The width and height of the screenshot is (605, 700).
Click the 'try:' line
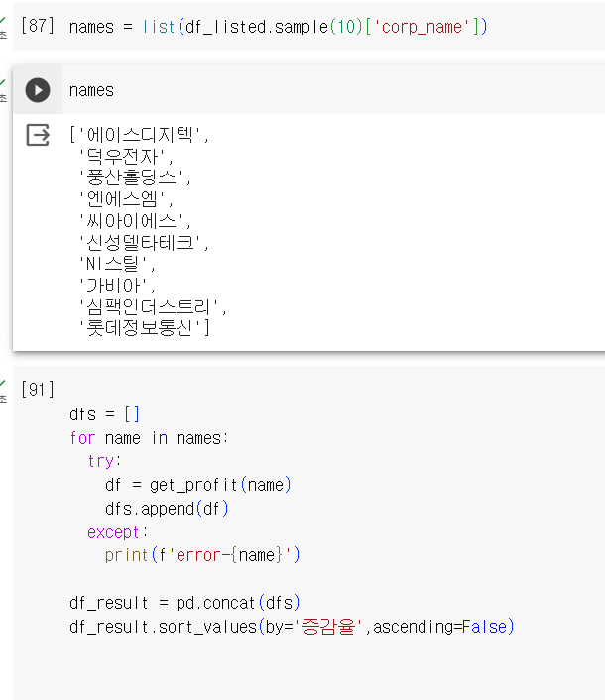[104, 461]
